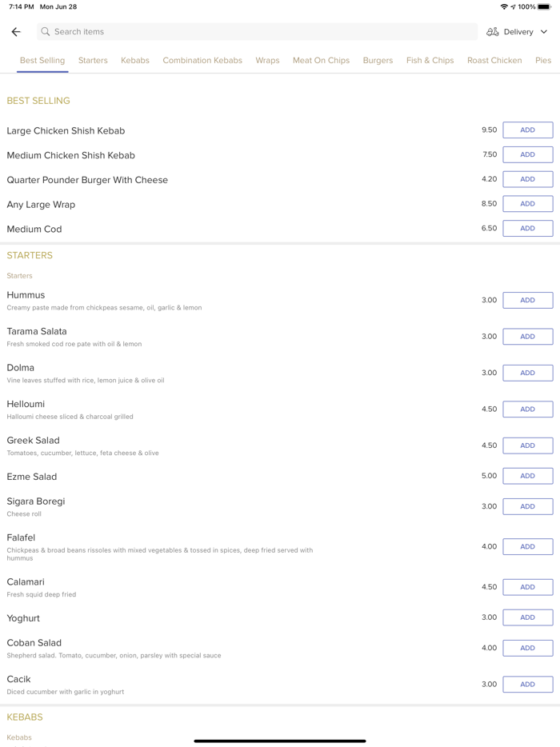Add Greek Salad to the order
Viewport: 560px width, 747px height.
tap(527, 445)
